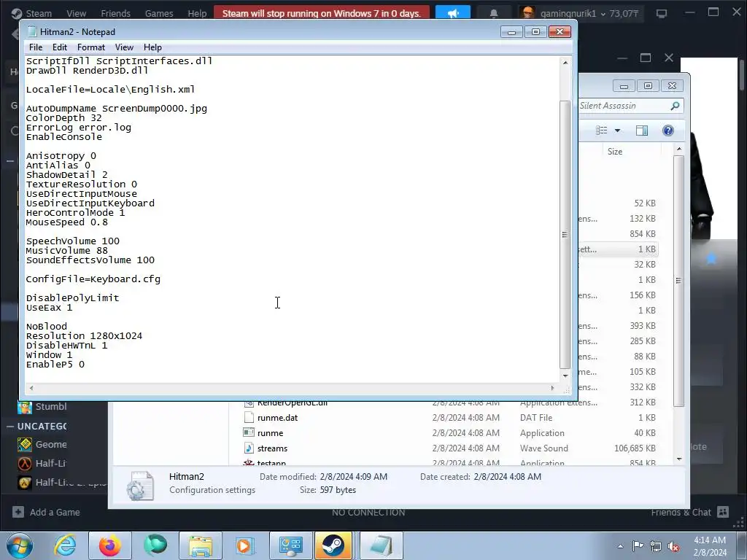Image resolution: width=747 pixels, height=560 pixels.
Task: Click the streams audio file icon
Action: (x=249, y=448)
